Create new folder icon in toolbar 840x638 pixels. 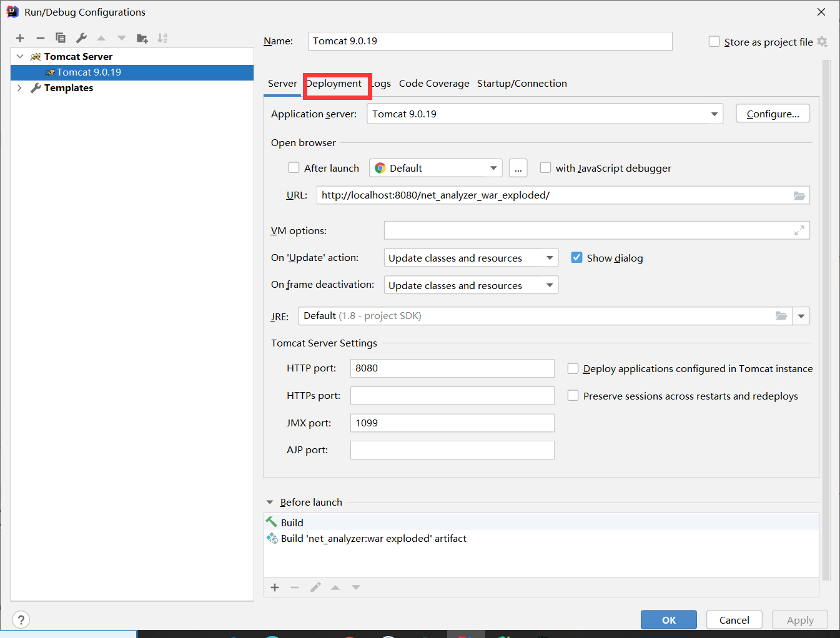point(142,38)
